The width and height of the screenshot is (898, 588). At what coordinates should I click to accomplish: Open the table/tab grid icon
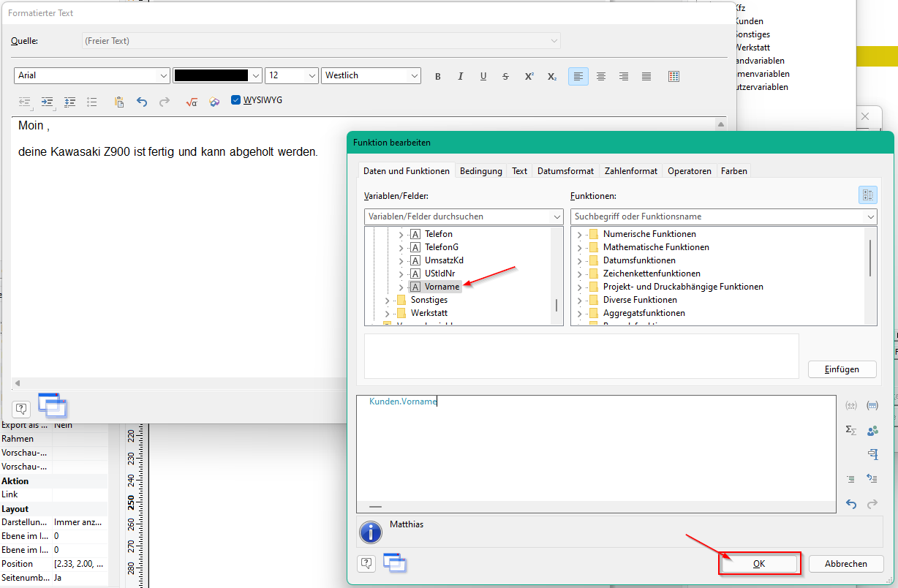tap(674, 76)
